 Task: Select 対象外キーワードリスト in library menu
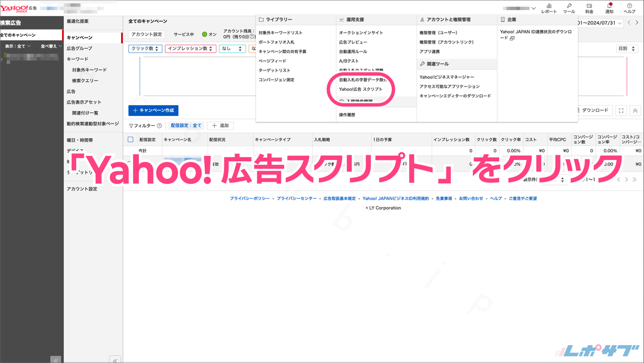[x=280, y=33]
